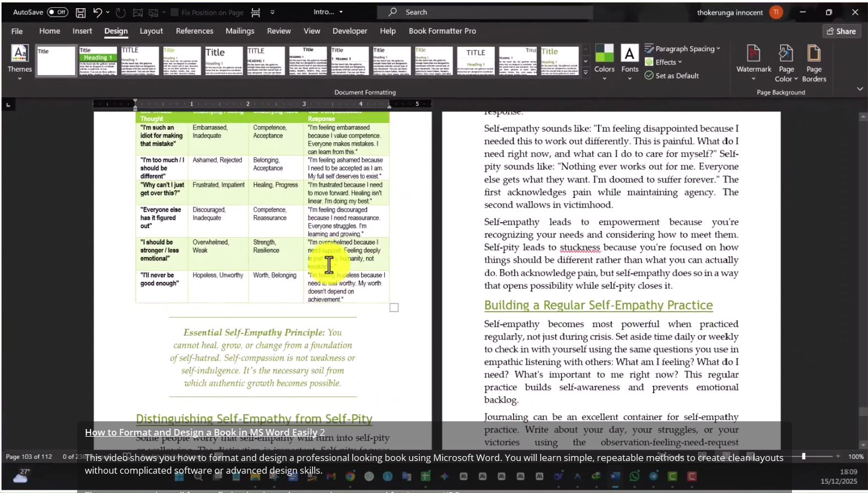Open the Colors theme palette
The height and width of the screenshot is (493, 868).
[604, 62]
